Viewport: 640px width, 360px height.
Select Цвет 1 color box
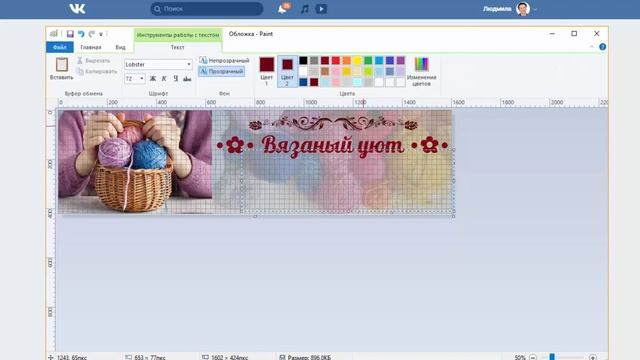(267, 71)
